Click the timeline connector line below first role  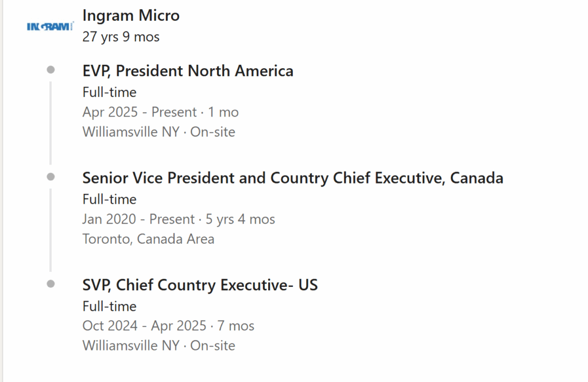pyautogui.click(x=51, y=123)
